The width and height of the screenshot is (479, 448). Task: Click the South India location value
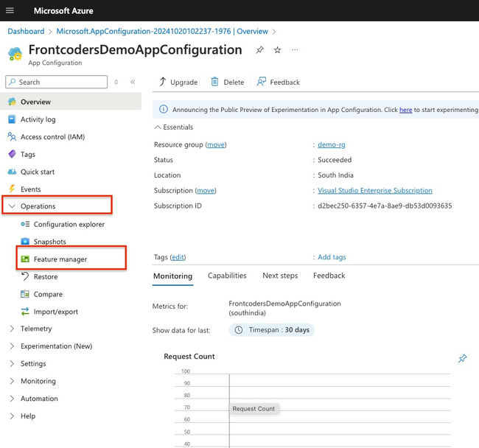(x=335, y=175)
